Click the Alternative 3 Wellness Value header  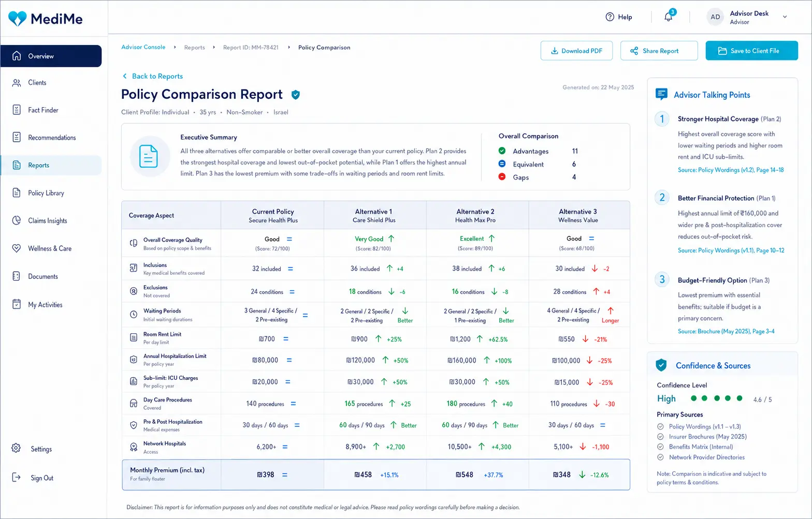click(578, 215)
